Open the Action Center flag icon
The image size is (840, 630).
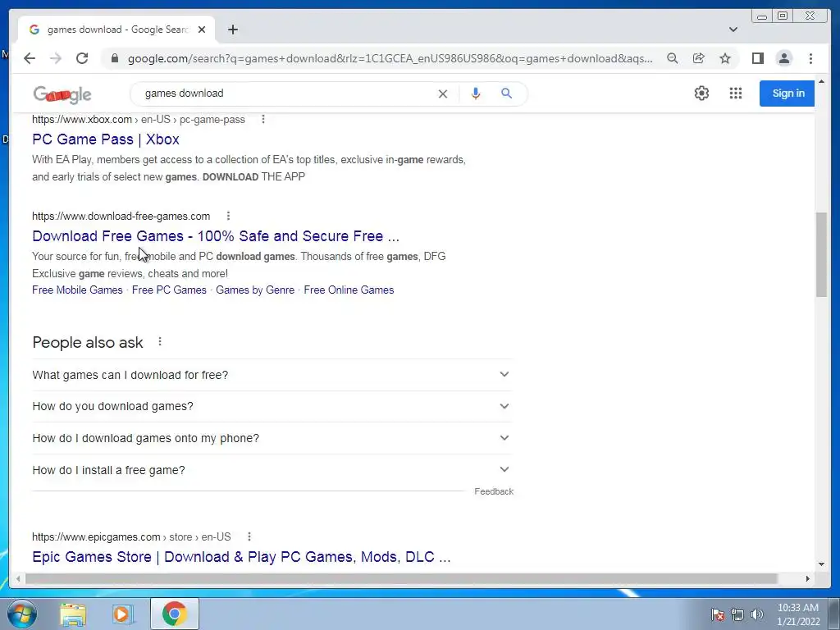click(x=717, y=614)
